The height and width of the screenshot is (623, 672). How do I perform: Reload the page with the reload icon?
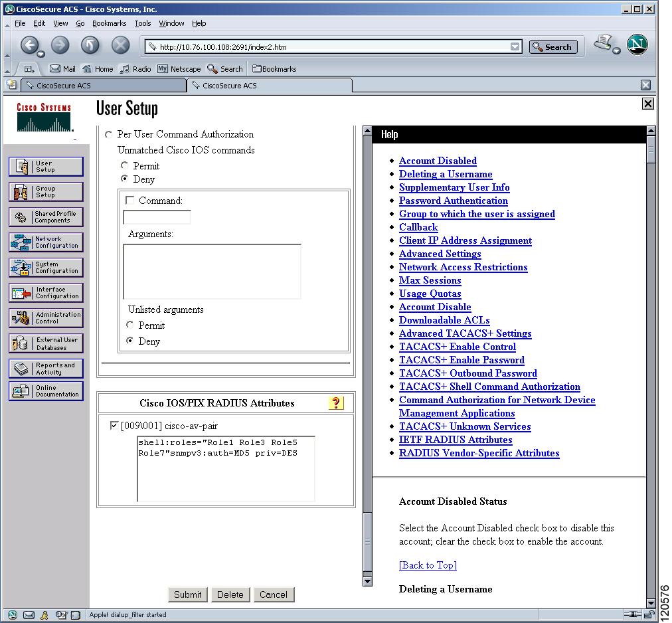click(90, 44)
